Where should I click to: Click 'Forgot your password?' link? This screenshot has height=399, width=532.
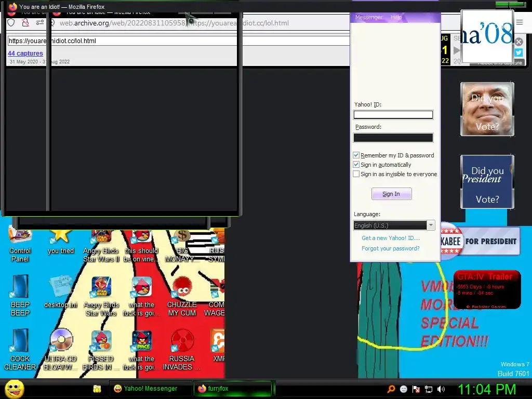click(391, 248)
